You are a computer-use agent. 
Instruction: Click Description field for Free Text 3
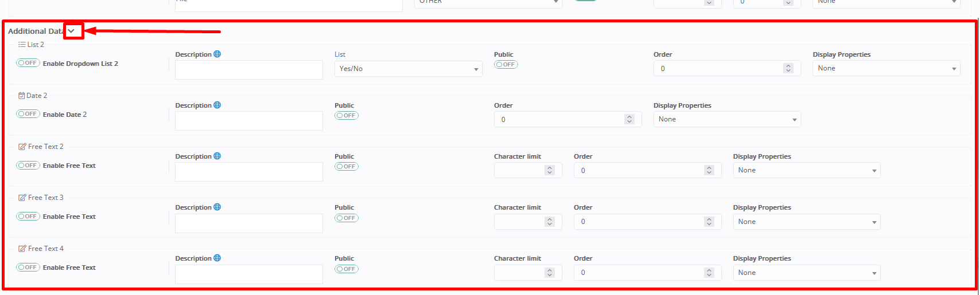click(x=248, y=223)
